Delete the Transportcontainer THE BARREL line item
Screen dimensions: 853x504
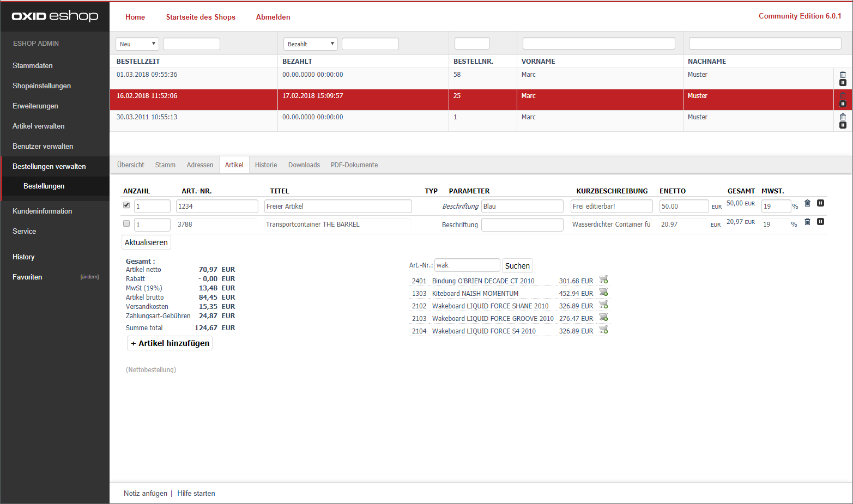807,222
